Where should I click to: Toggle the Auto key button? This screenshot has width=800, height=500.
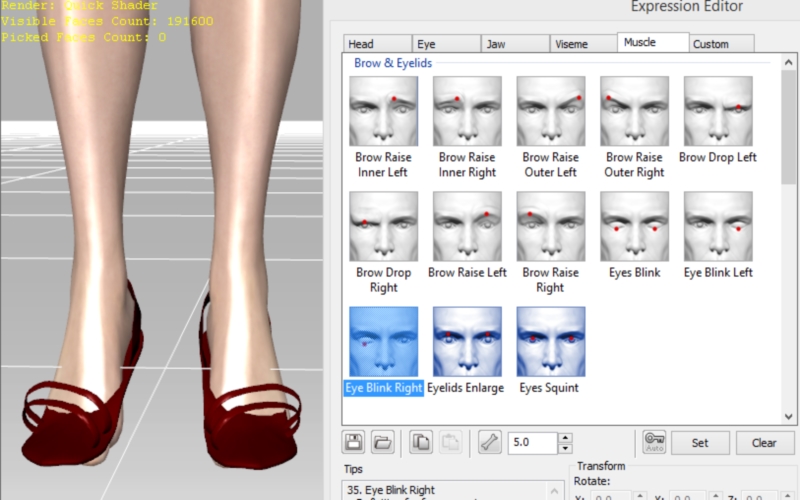tap(654, 442)
